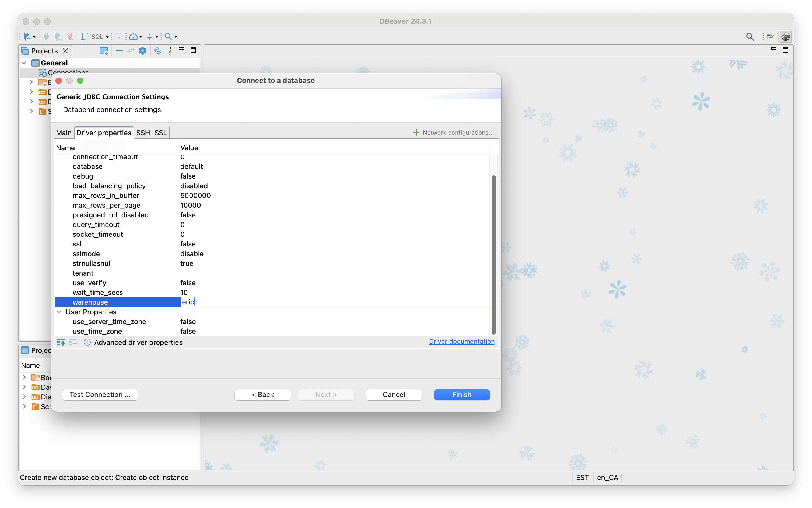
Task: Click max_rows_in_buffer value 5000000
Action: click(x=195, y=196)
